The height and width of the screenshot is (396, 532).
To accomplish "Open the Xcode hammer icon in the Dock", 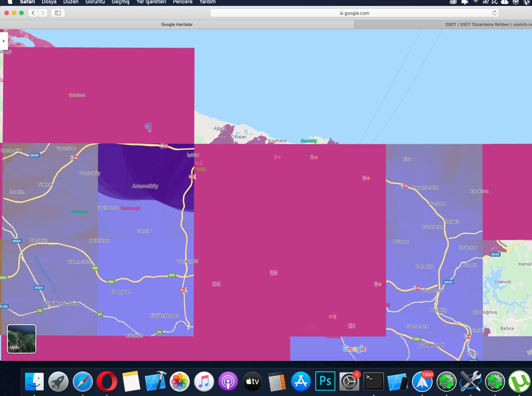I will [156, 381].
